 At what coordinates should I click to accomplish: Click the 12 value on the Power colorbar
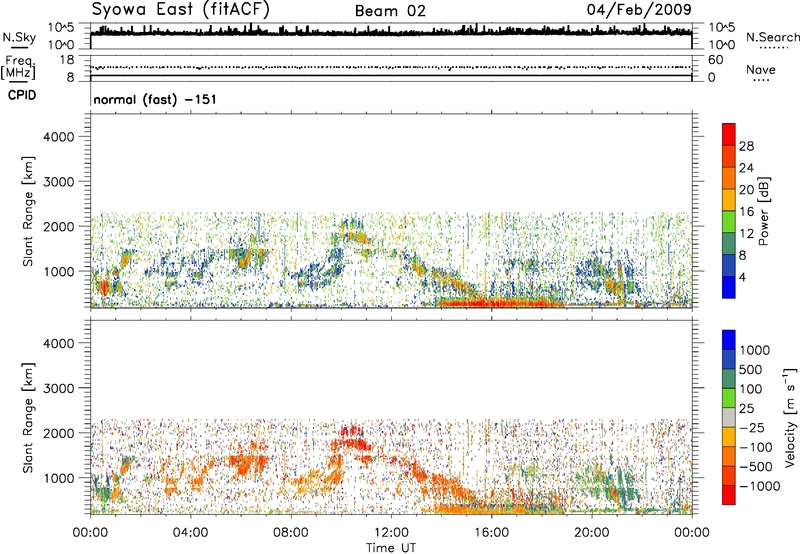[x=746, y=234]
